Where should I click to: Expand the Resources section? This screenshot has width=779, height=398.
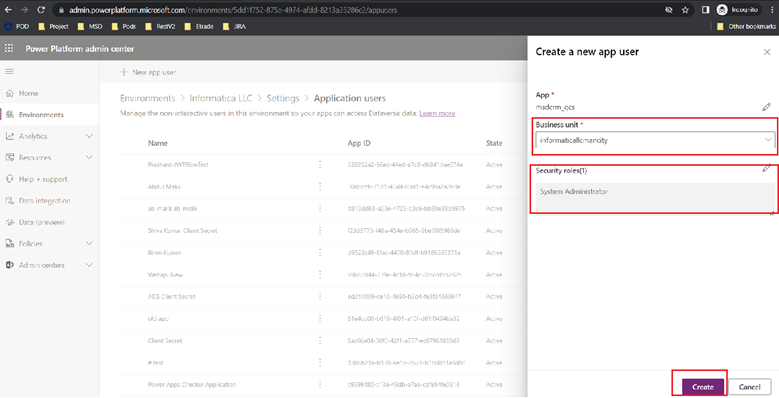tap(89, 157)
